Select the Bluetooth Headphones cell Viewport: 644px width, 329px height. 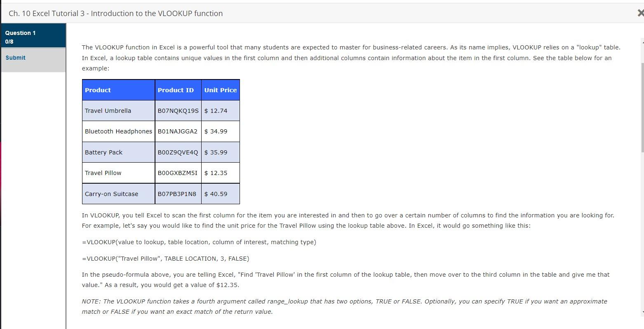pyautogui.click(x=119, y=131)
